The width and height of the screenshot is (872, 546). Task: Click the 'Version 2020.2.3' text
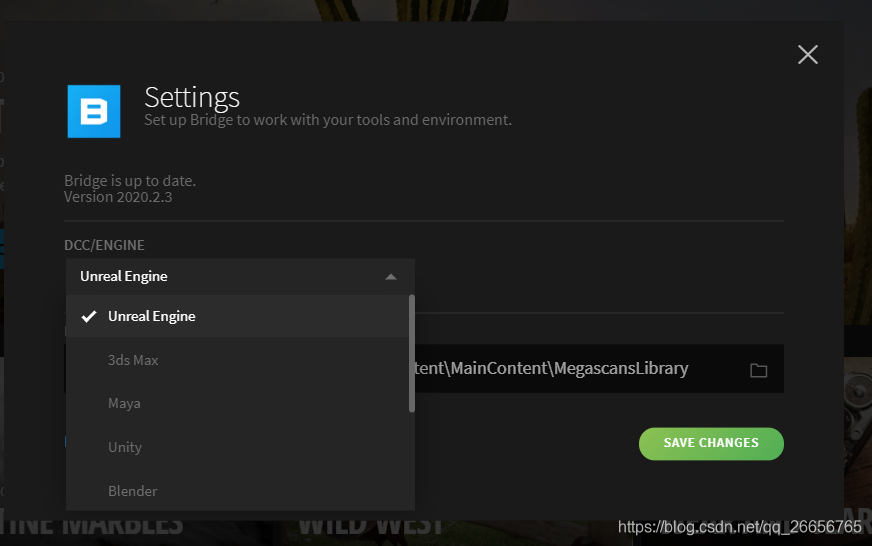(x=118, y=197)
